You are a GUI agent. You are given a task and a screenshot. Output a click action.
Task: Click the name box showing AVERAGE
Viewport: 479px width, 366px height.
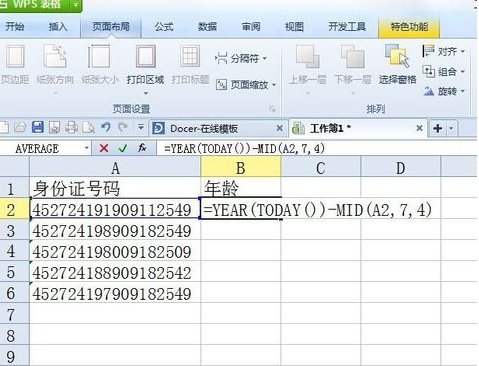coord(37,148)
